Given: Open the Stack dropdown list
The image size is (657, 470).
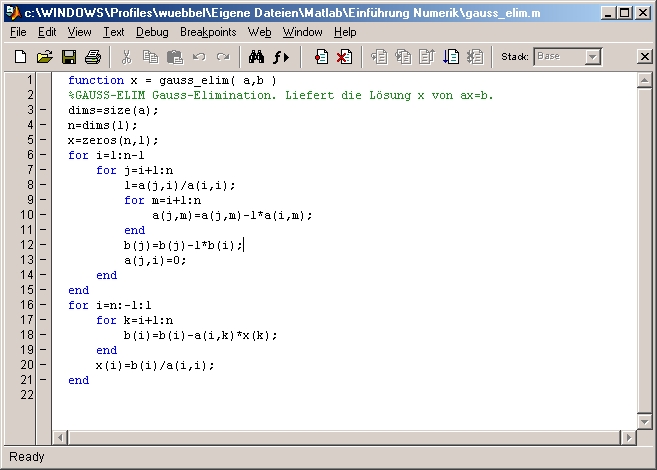Looking at the screenshot, I should [x=593, y=57].
